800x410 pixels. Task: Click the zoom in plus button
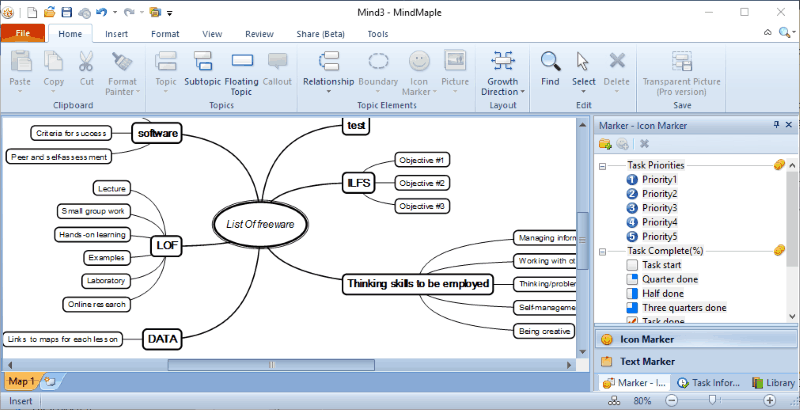pyautogui.click(x=770, y=401)
